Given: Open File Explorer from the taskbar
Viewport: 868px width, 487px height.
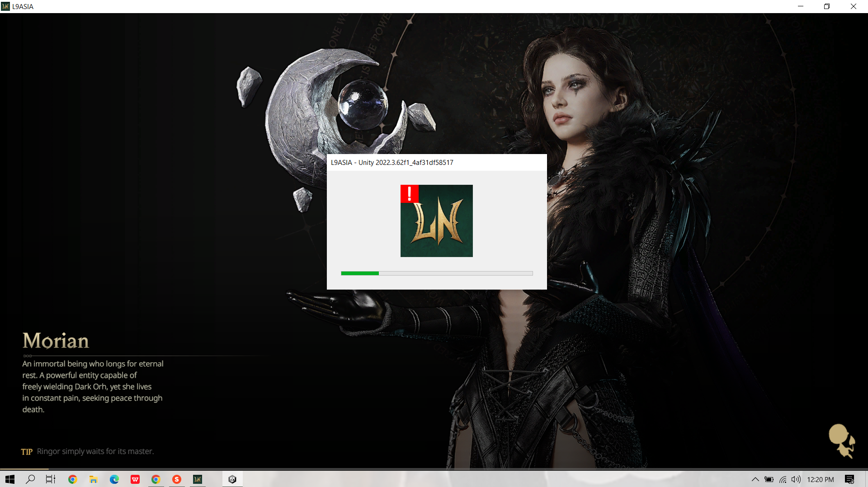Looking at the screenshot, I should click(x=93, y=479).
